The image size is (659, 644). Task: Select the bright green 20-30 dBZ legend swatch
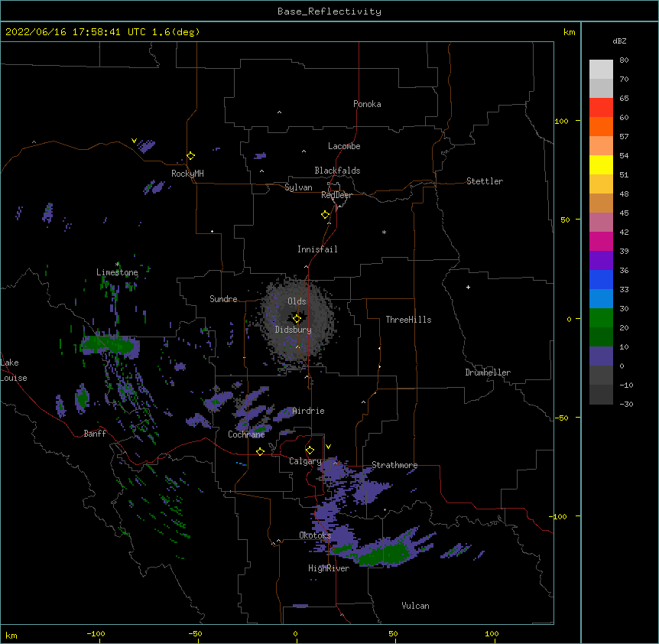[x=601, y=318]
